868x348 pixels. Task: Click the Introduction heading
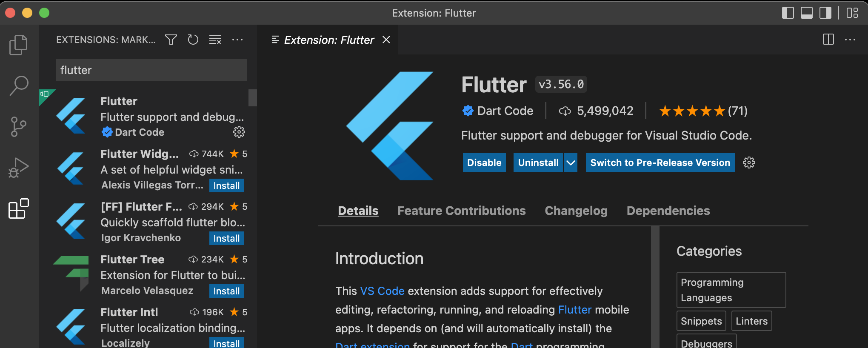pos(379,259)
